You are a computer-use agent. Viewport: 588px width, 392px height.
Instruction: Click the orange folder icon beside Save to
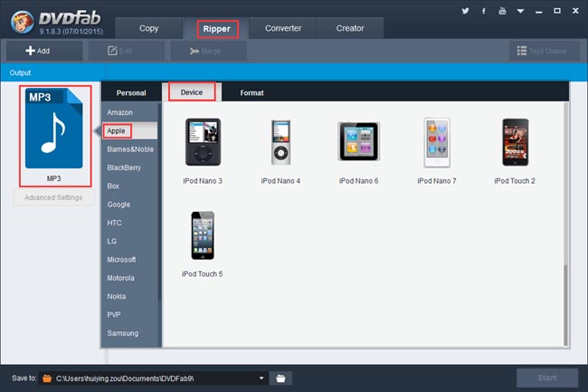coord(47,378)
